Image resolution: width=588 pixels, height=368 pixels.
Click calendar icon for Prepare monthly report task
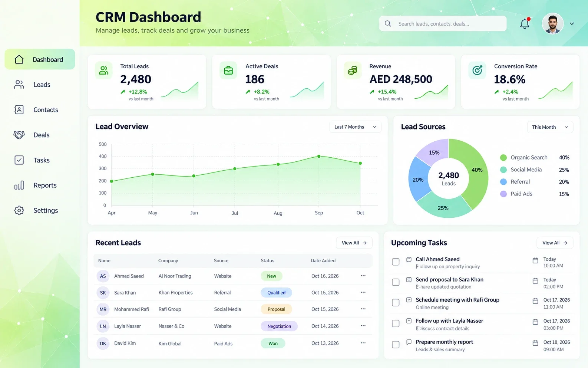535,343
